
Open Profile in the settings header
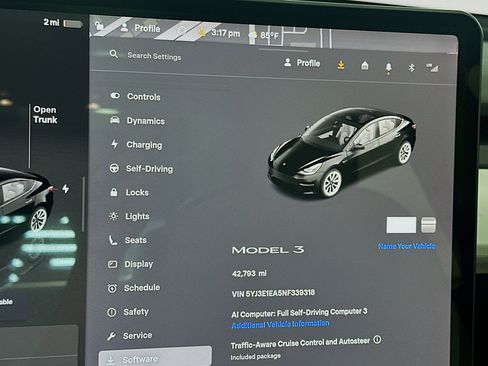pos(302,63)
